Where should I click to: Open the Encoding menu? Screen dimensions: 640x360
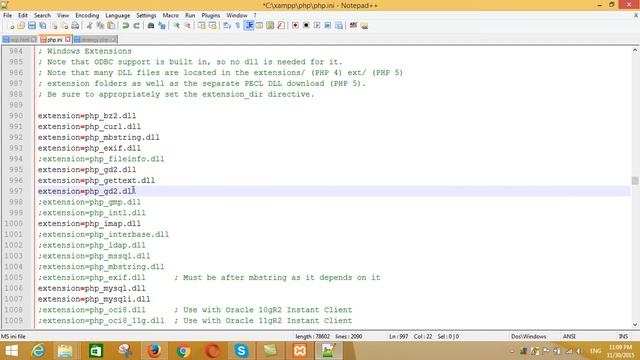tap(87, 15)
